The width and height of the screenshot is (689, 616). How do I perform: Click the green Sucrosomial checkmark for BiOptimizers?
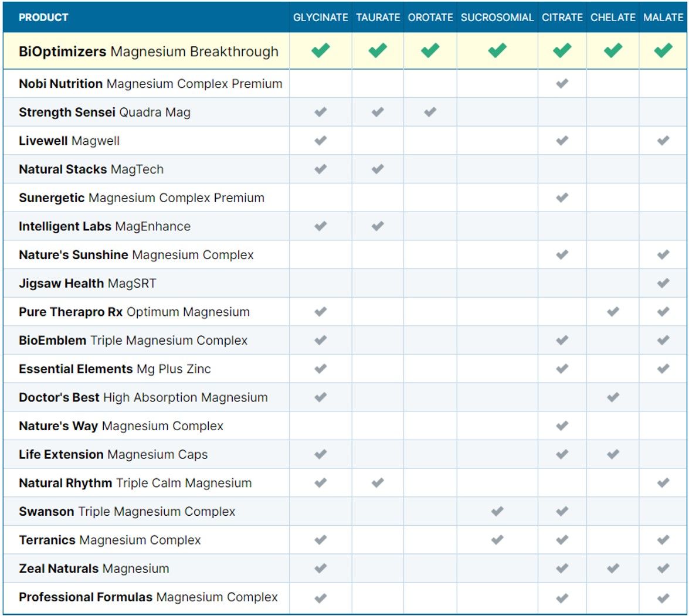pos(497,50)
